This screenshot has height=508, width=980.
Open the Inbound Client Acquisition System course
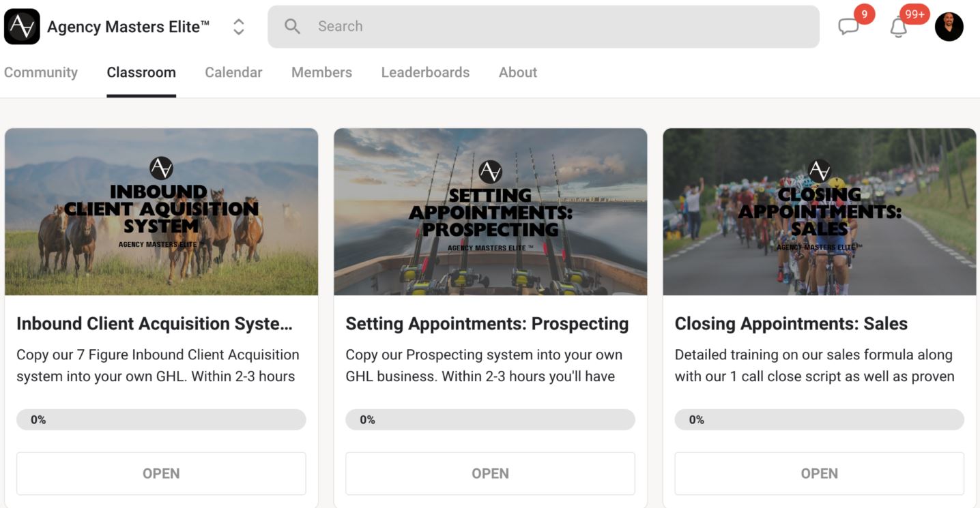(161, 473)
